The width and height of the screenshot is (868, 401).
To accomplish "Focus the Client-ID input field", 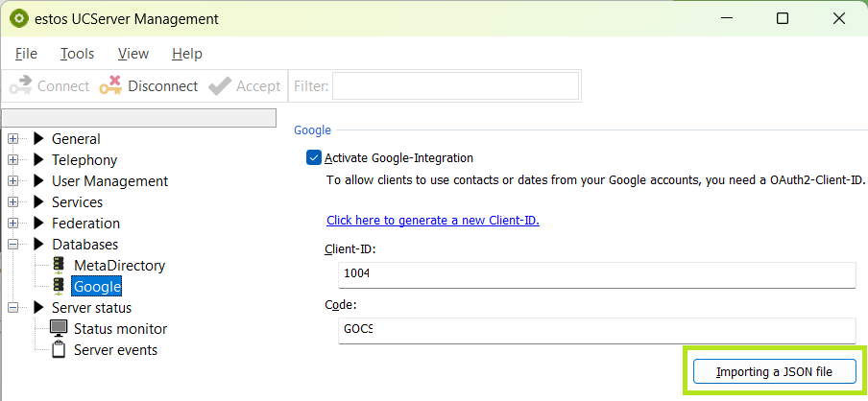I will coord(595,274).
